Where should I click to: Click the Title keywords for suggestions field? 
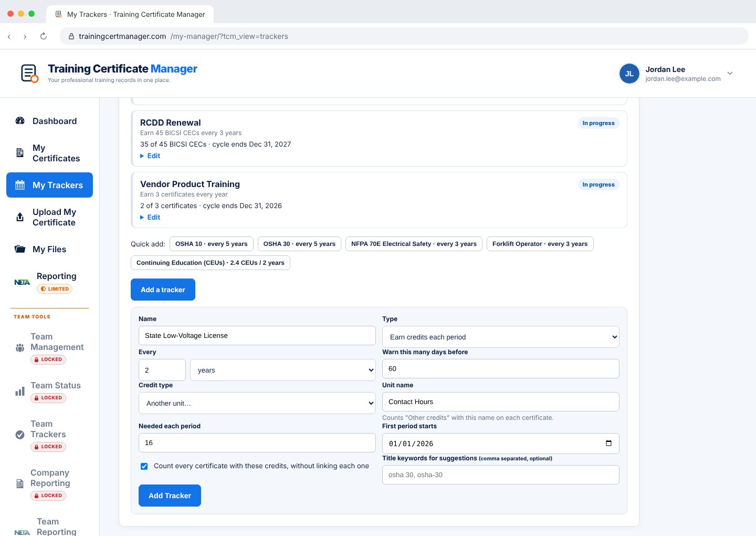(501, 475)
